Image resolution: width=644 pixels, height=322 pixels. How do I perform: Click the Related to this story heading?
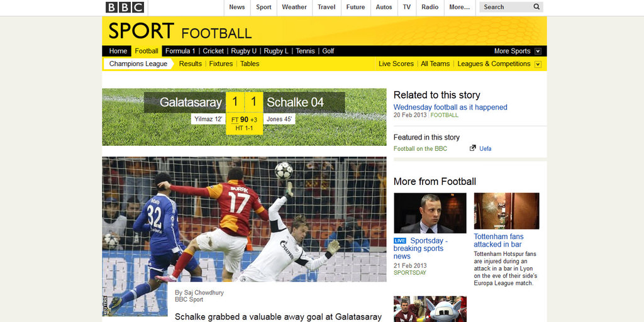point(436,95)
